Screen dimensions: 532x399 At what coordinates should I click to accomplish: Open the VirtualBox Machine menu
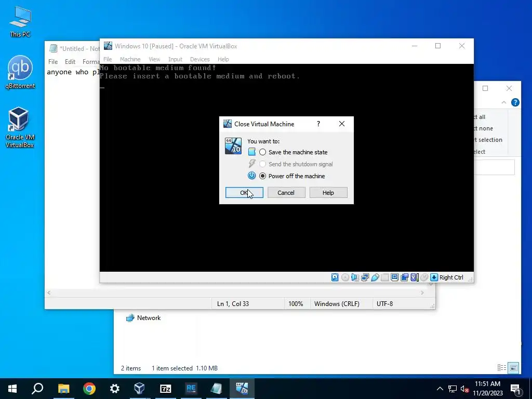[x=130, y=59]
